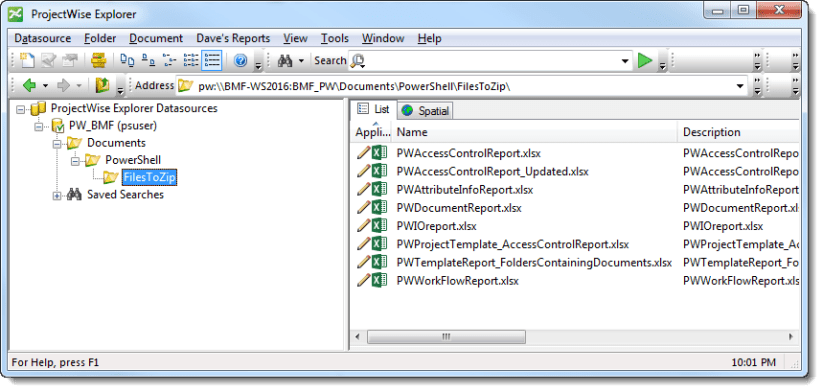Click the Saved Searches binoculars icon

click(75, 195)
